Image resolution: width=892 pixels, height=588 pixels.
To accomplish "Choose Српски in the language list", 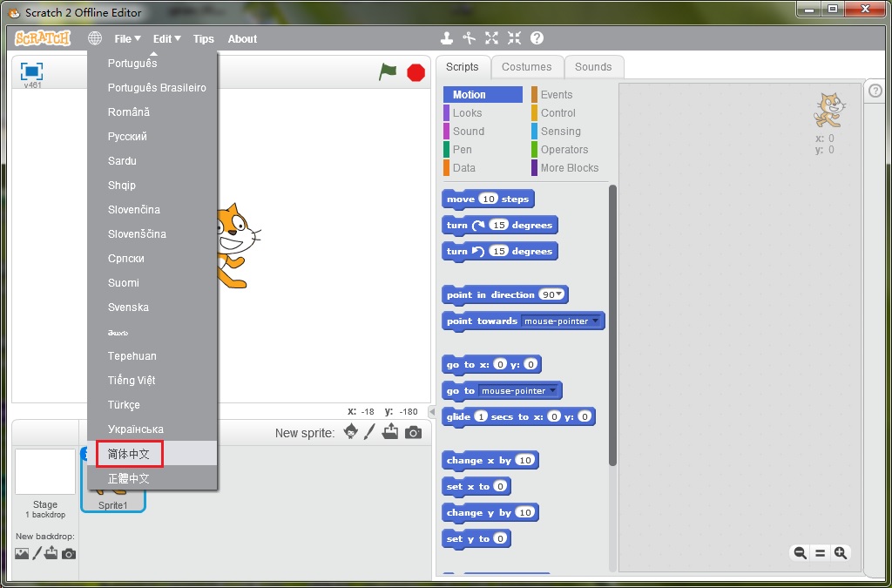I will pos(152,259).
